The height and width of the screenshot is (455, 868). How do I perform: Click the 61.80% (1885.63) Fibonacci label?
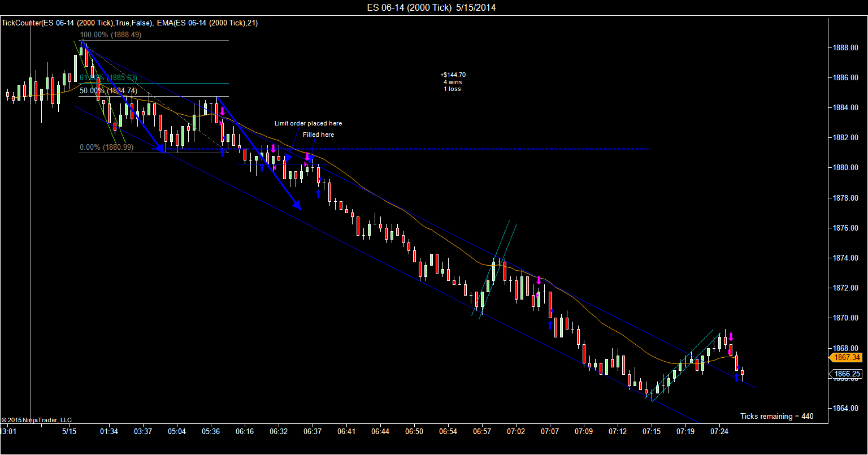point(108,77)
